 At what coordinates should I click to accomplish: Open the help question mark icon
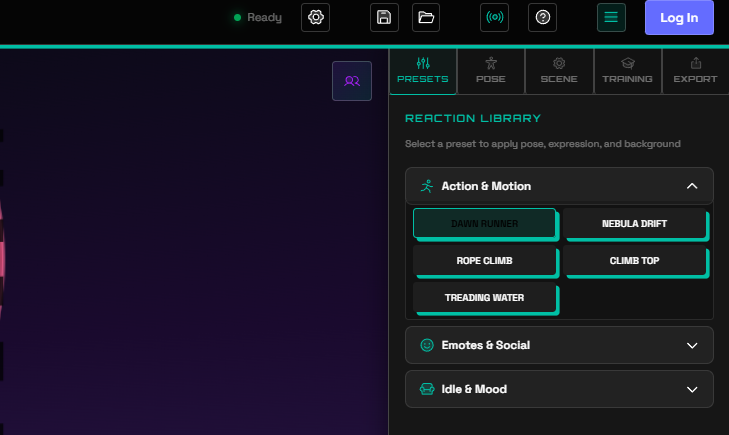pos(543,18)
